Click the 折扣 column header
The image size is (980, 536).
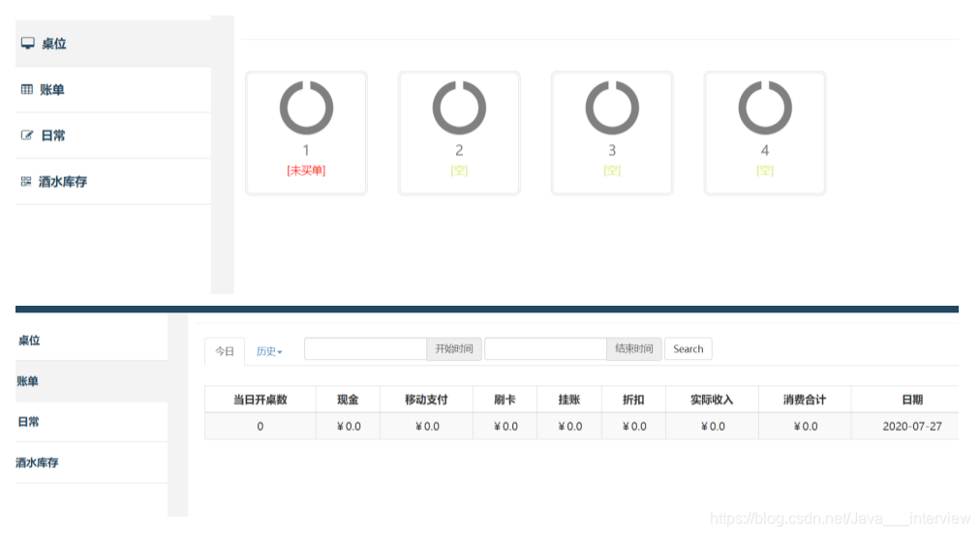[633, 400]
